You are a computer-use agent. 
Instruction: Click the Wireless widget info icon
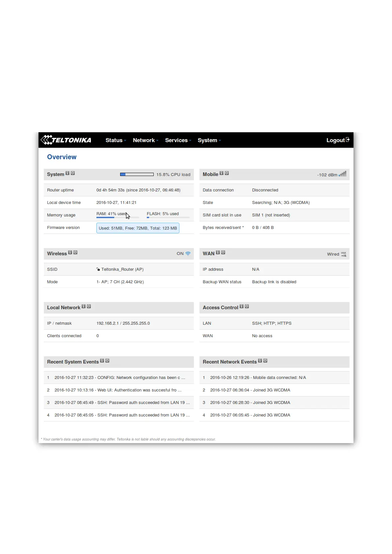pyautogui.click(x=70, y=252)
